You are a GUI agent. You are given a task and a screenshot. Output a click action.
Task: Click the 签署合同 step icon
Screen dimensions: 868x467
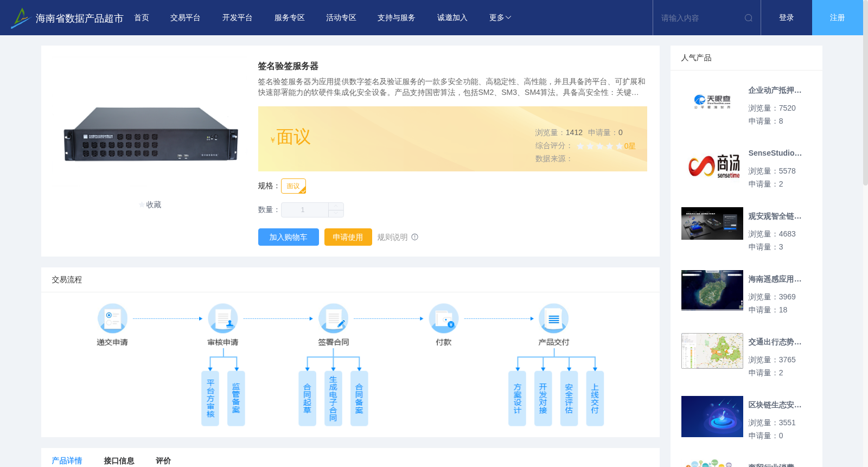coord(333,318)
